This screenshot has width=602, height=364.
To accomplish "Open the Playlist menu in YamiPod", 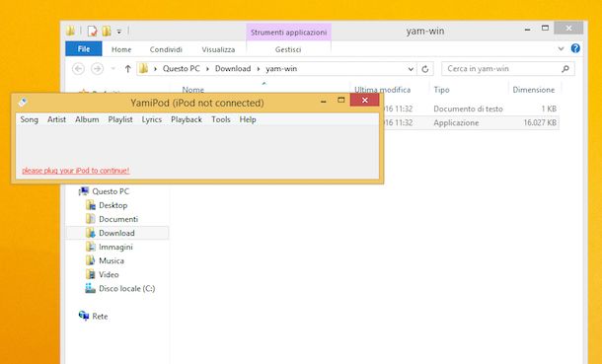I will coord(120,119).
